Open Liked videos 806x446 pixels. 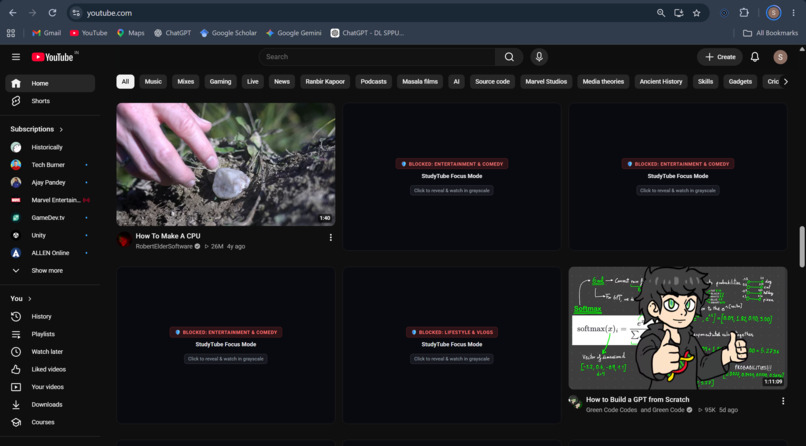pos(50,369)
